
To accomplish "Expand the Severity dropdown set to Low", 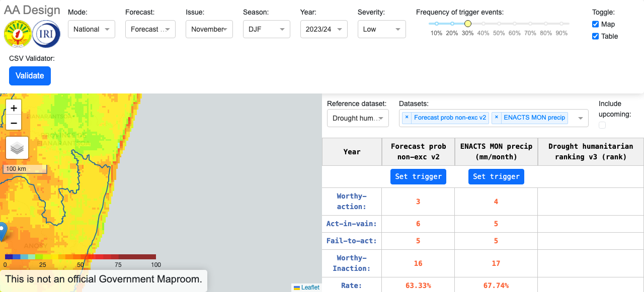I will [381, 29].
